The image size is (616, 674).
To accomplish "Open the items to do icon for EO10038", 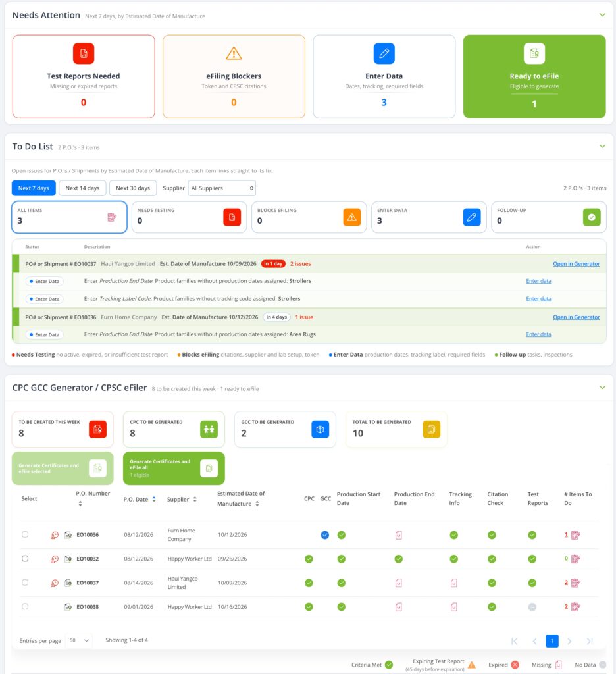I will (x=576, y=607).
